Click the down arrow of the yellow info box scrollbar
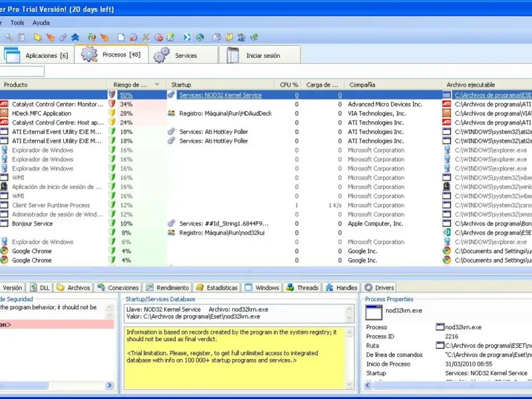The image size is (532, 399). click(350, 384)
